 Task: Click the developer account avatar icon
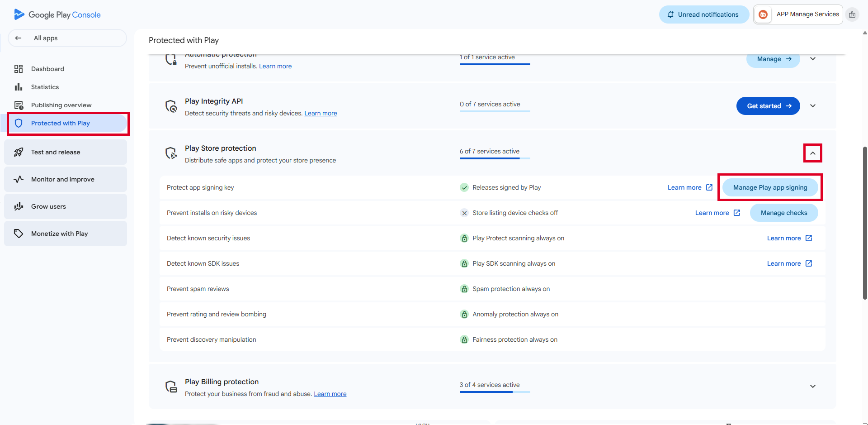pos(763,14)
